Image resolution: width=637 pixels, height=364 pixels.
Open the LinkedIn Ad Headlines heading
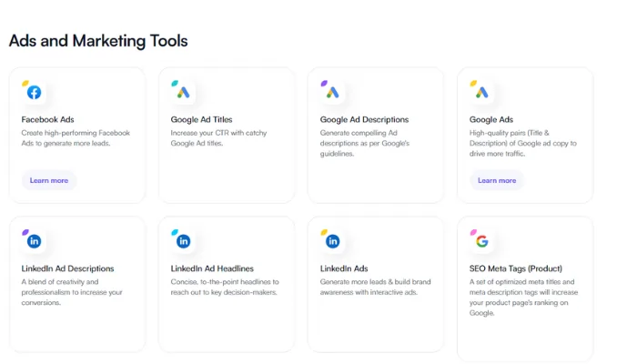[212, 268]
